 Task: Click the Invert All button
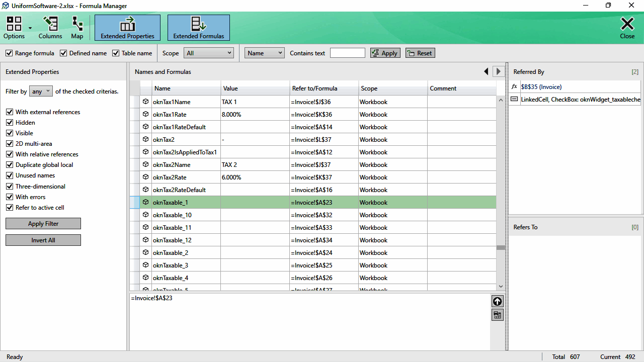(x=43, y=240)
